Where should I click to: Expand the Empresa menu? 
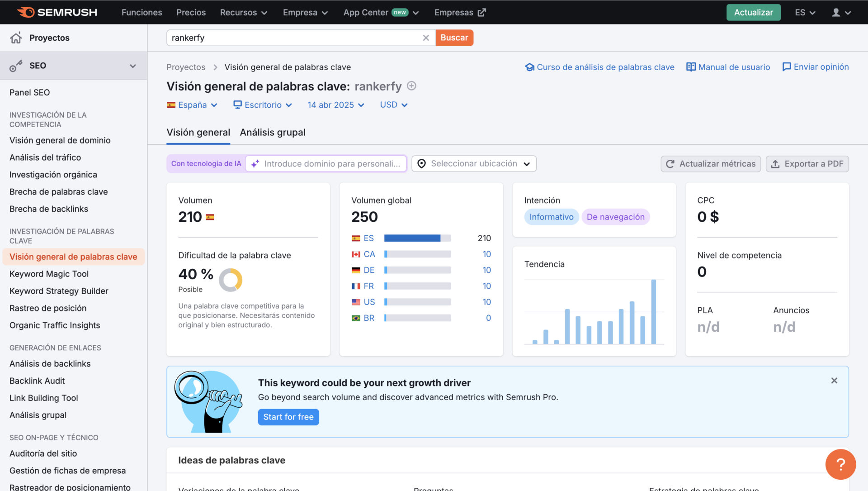point(305,13)
